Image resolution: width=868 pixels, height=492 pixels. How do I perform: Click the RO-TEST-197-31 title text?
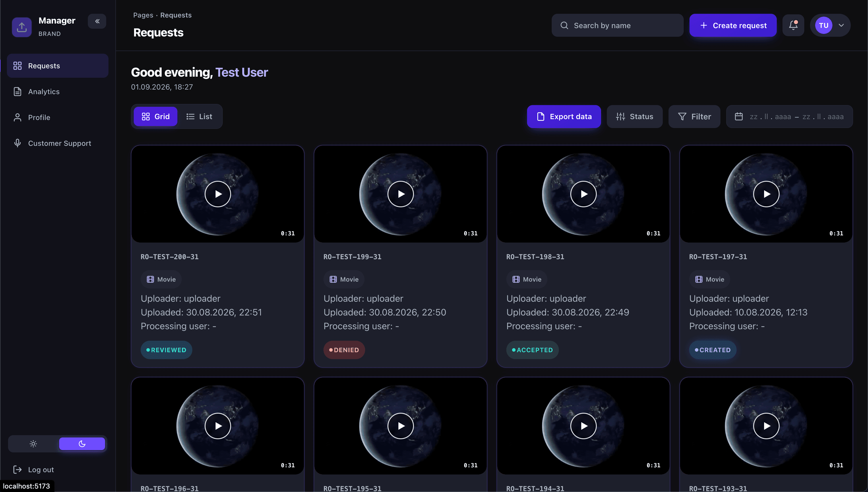tap(718, 257)
